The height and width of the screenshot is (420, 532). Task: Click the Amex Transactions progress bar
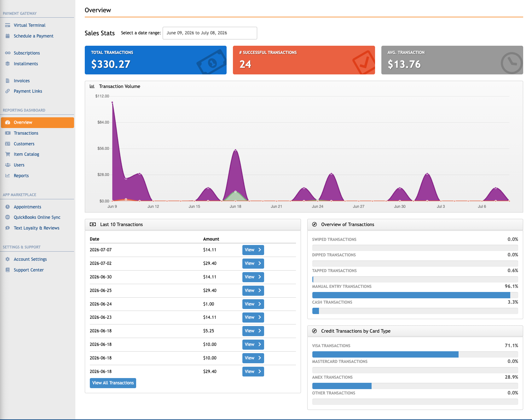[x=415, y=386]
